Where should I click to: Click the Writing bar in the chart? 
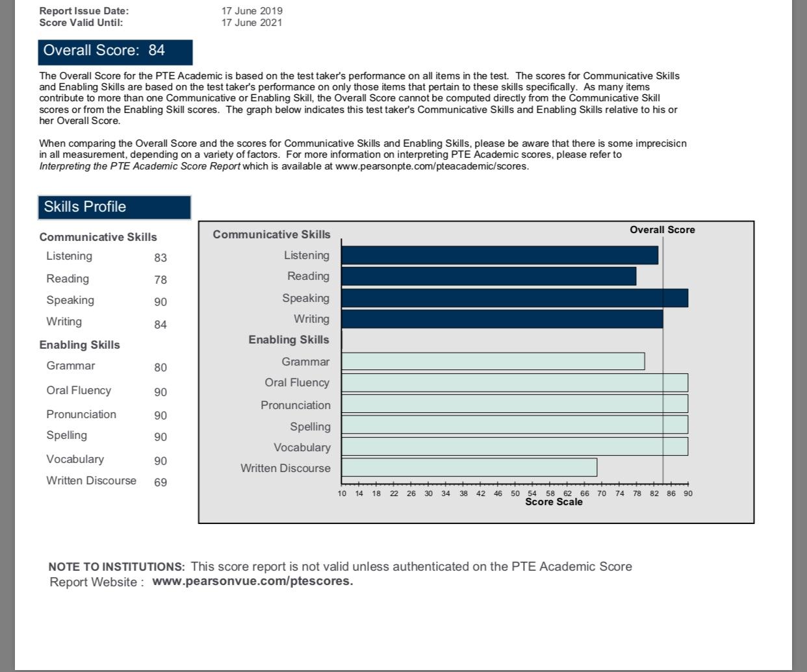coord(501,319)
